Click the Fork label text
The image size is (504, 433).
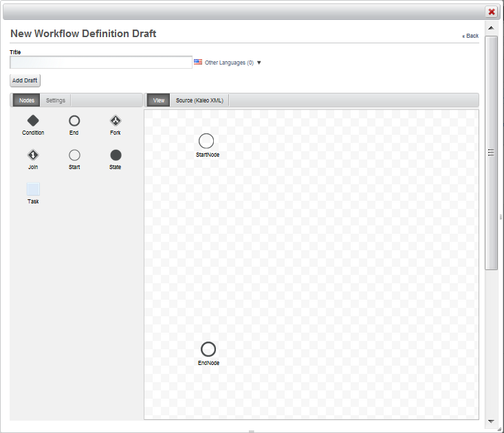click(x=116, y=133)
